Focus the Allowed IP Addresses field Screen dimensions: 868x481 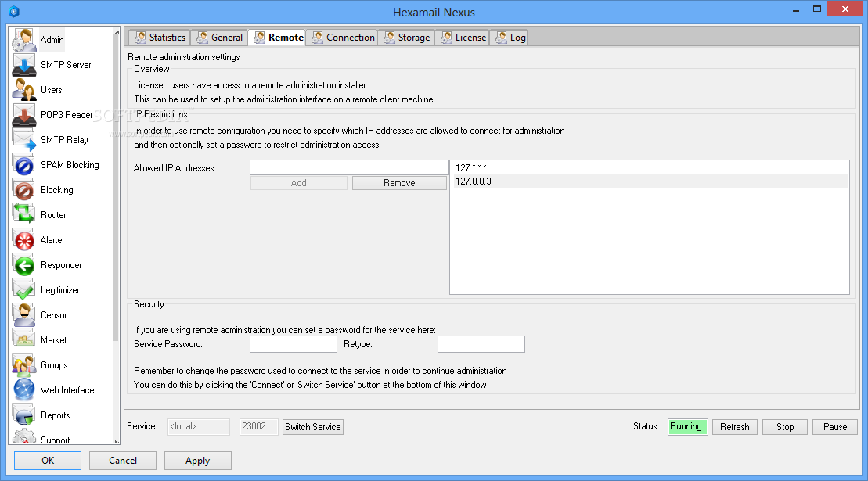pyautogui.click(x=349, y=167)
